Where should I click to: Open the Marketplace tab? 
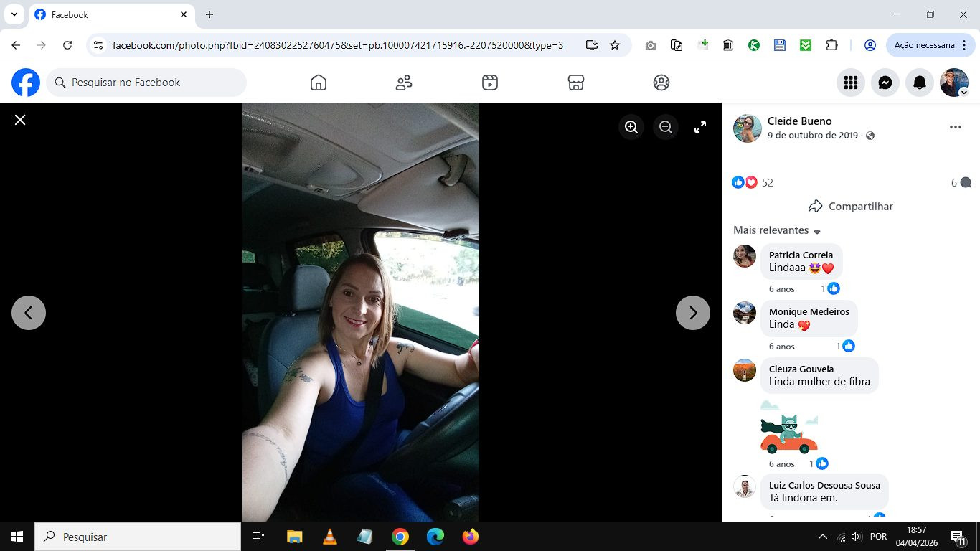[x=576, y=83]
